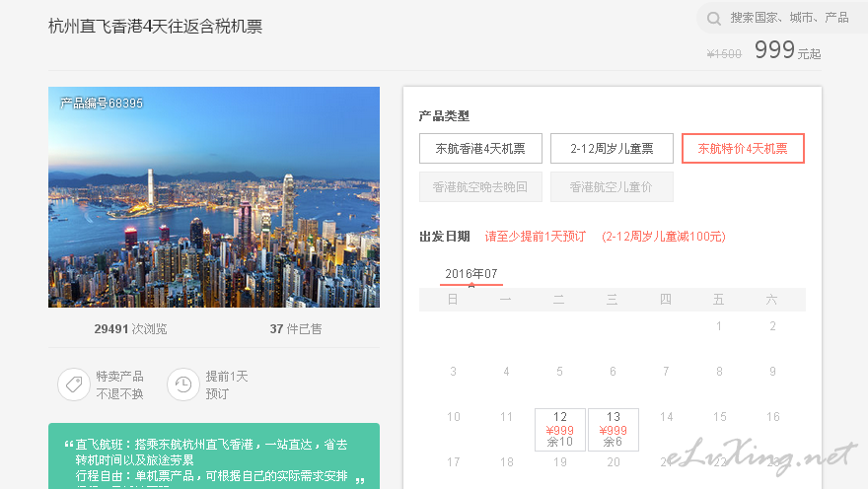The image size is (868, 489).
Task: Select product type 东航特价4天机票
Action: click(743, 148)
